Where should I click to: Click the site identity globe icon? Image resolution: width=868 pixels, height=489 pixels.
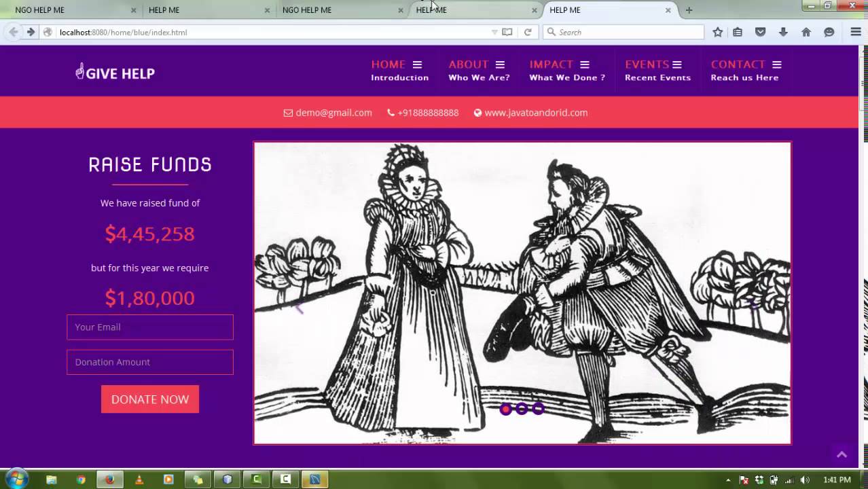tap(48, 32)
